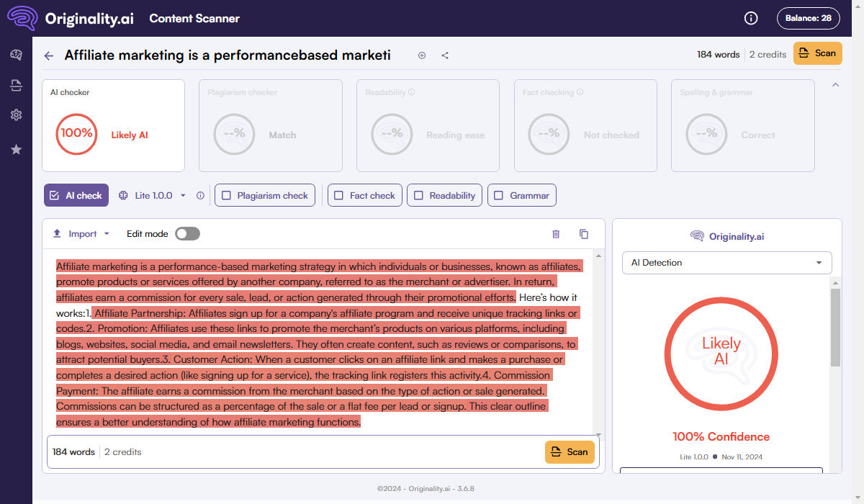Toggle the Edit mode switch

(x=187, y=234)
